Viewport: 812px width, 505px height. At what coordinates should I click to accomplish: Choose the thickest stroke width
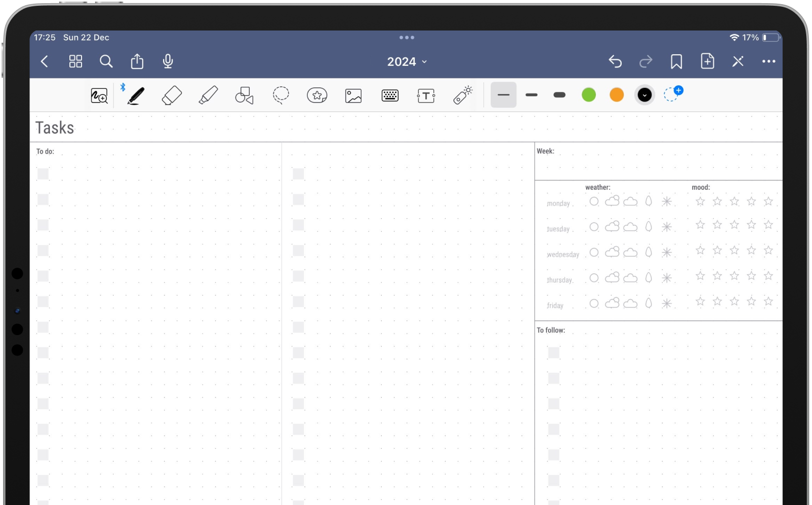tap(560, 95)
